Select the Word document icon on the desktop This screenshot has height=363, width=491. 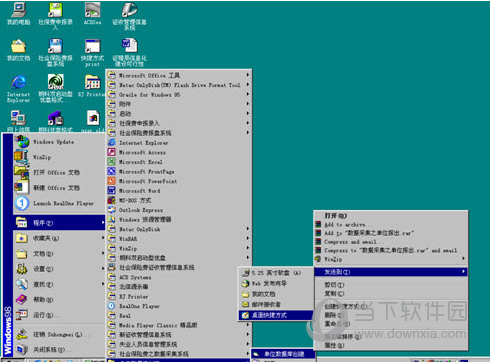point(129,52)
